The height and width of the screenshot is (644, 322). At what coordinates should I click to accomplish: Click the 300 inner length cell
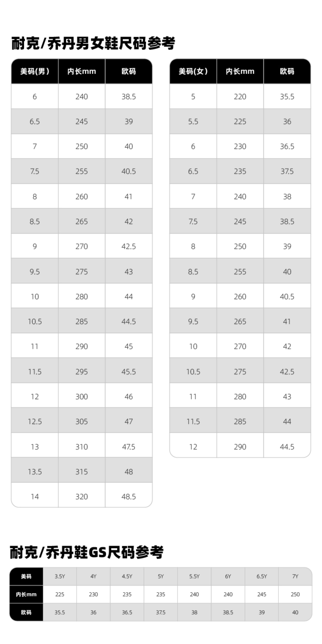(x=82, y=397)
